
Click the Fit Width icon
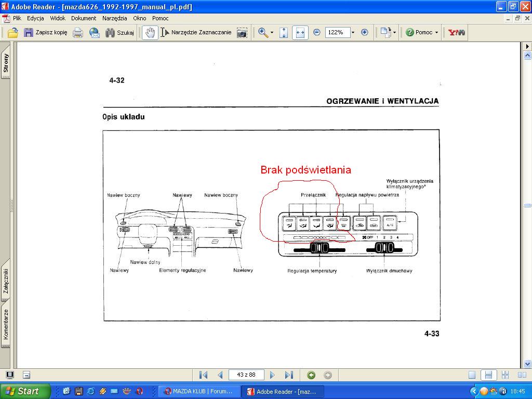click(300, 32)
